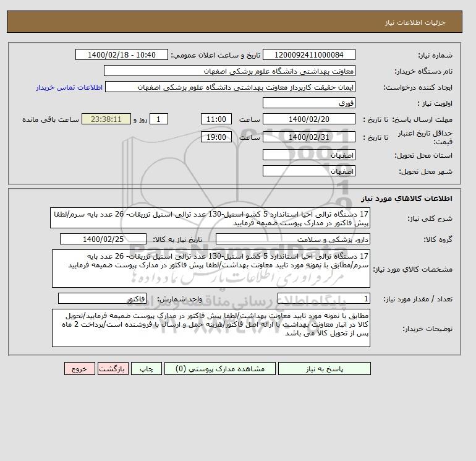476x461 pixels.
Task: Click remaining days field showing 1
Action: (x=158, y=119)
